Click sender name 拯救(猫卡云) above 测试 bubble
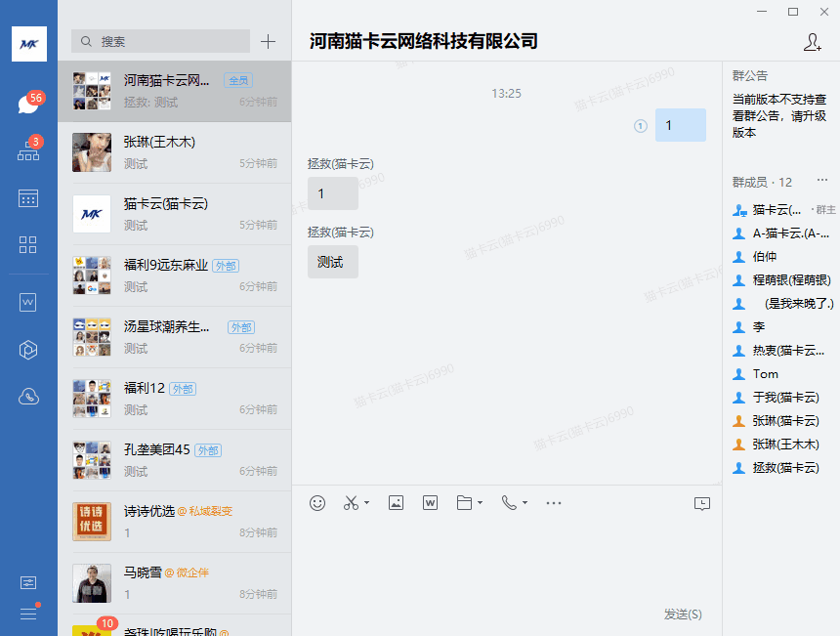840x636 pixels. 341,233
